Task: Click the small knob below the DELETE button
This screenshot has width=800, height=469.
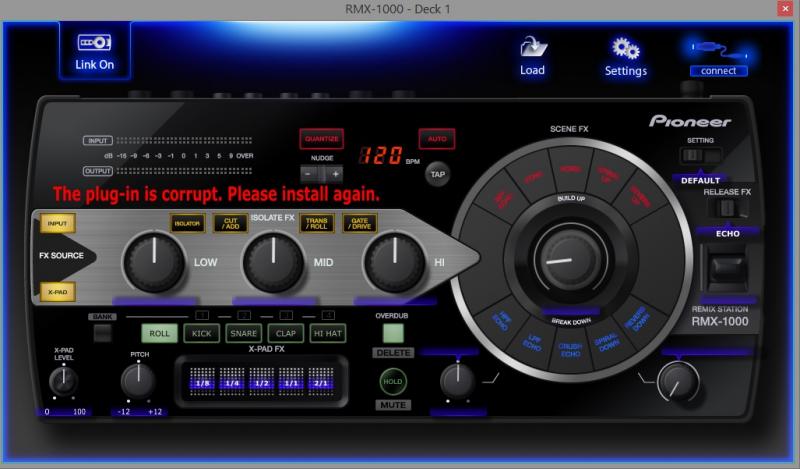Action: click(457, 381)
